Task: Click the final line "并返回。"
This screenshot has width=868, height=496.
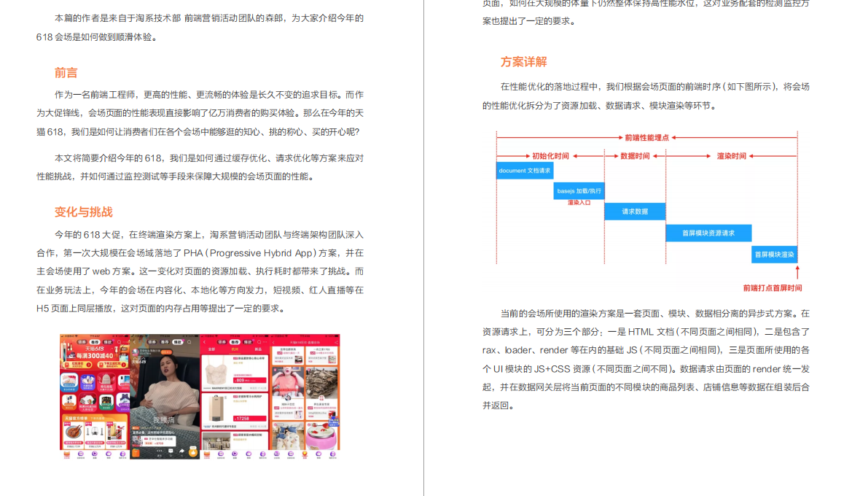Action: click(499, 406)
